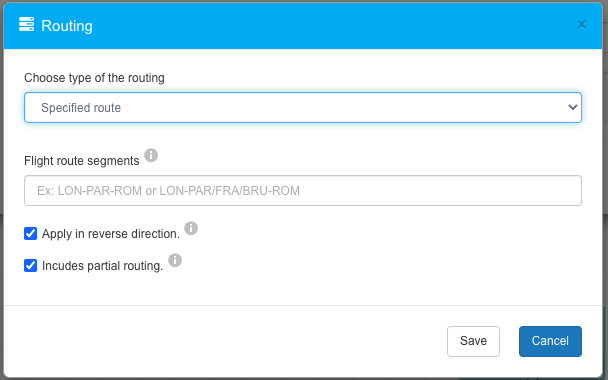
Task: Show info for Apply in reverse direction
Action: (x=191, y=228)
